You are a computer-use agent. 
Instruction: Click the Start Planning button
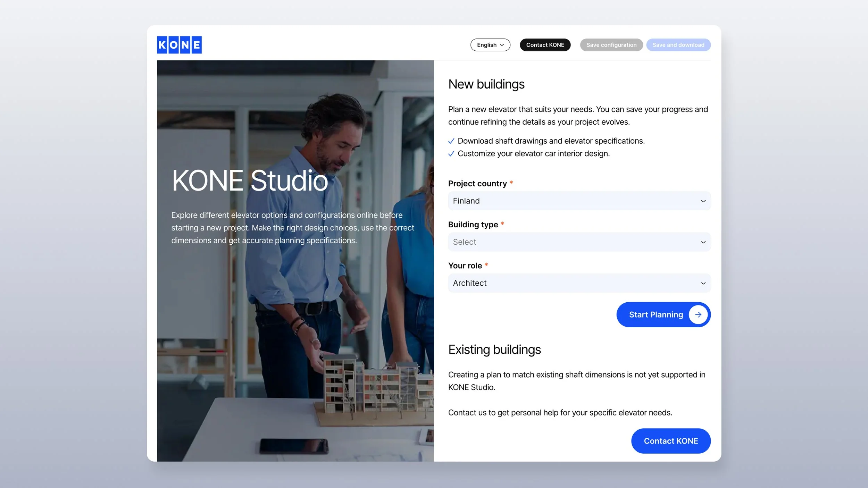(x=656, y=314)
